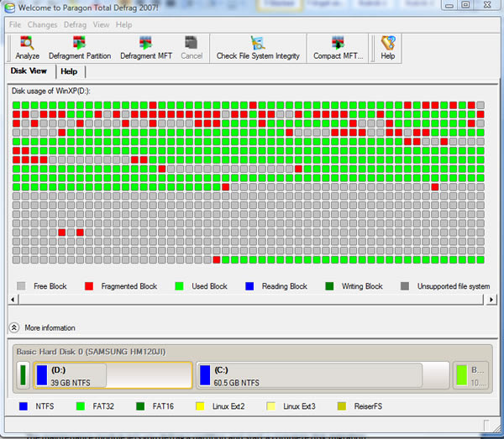This screenshot has height=439, width=504.
Task: Open the View menu
Action: (x=101, y=24)
